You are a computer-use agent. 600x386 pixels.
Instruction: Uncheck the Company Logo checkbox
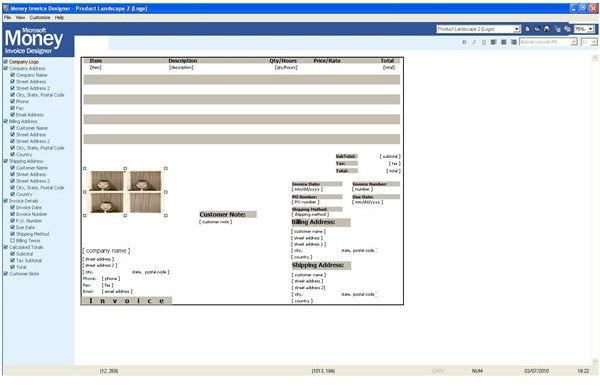(x=6, y=62)
